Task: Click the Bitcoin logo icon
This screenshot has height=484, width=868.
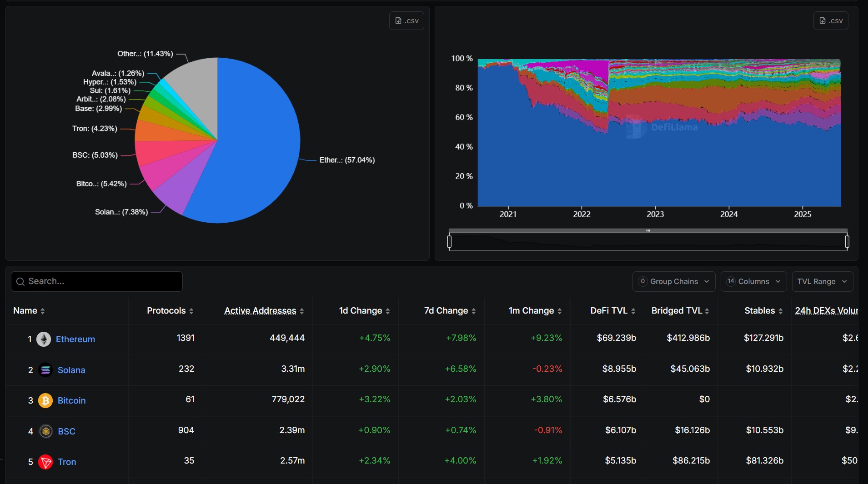Action: [45, 400]
